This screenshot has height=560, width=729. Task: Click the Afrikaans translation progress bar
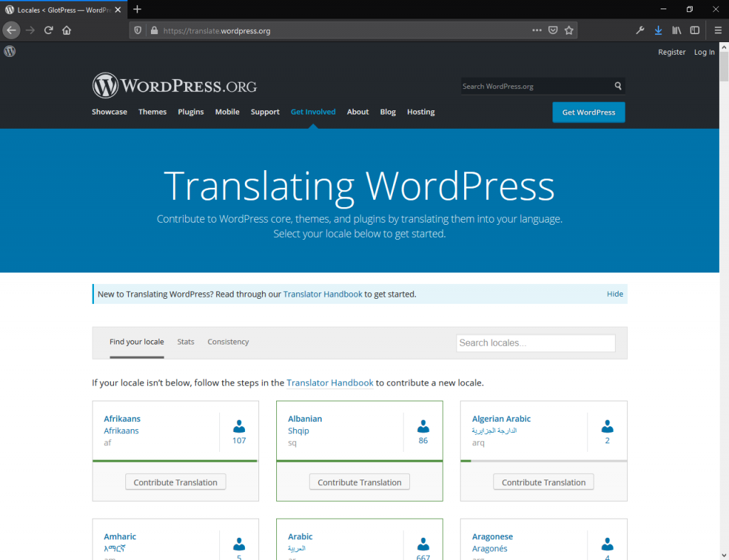click(x=175, y=461)
